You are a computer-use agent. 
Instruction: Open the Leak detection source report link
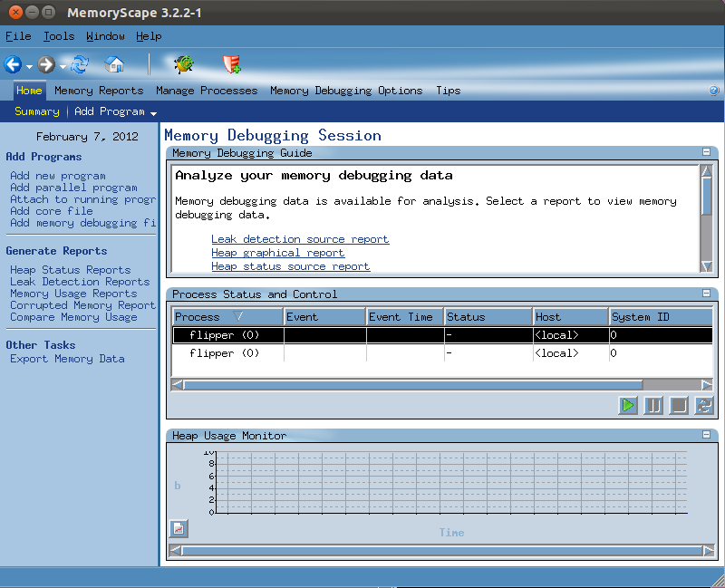tap(300, 239)
